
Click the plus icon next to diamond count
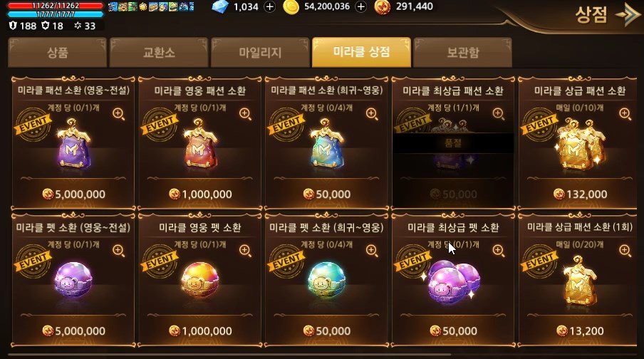click(269, 6)
